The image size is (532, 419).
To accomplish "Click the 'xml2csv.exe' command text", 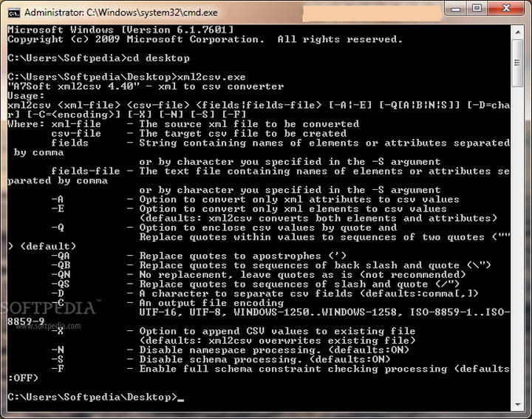I will tap(211, 77).
